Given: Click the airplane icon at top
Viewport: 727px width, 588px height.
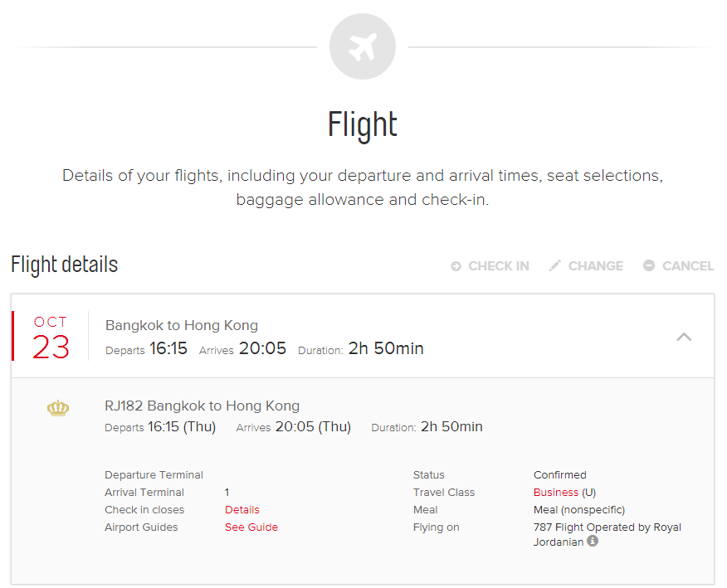Looking at the screenshot, I should 363,46.
